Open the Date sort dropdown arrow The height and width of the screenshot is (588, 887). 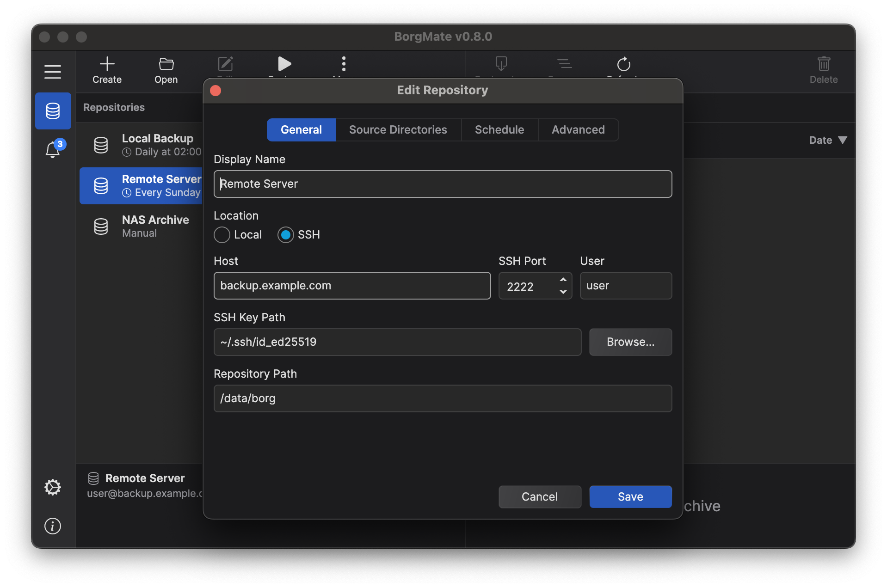[843, 140]
